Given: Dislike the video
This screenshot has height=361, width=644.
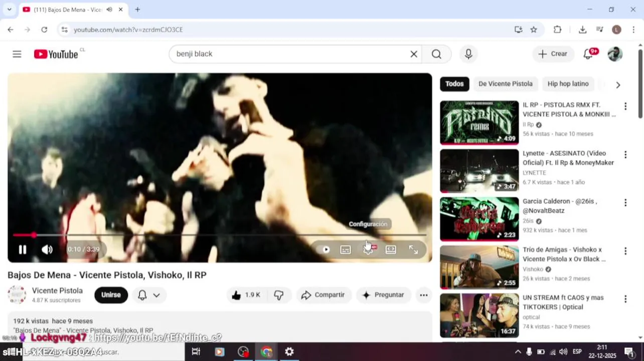Looking at the screenshot, I should point(279,295).
